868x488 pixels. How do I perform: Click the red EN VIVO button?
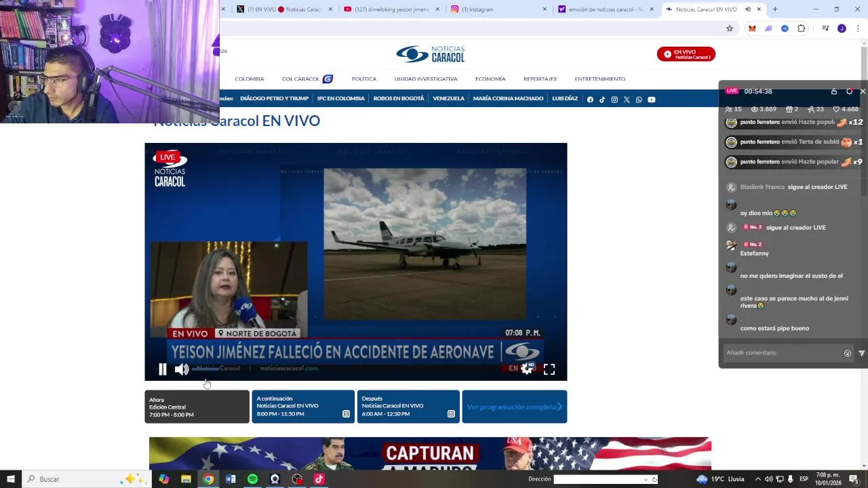[x=686, y=54]
